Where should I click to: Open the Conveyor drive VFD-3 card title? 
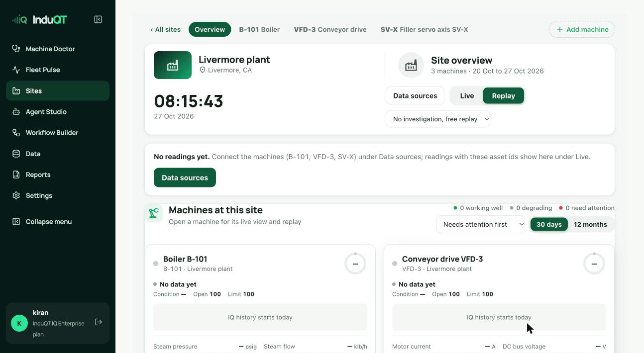tap(442, 259)
